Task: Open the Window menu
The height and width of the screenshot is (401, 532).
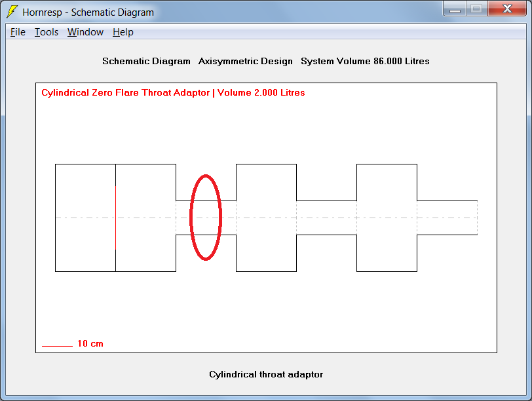Action: (85, 32)
